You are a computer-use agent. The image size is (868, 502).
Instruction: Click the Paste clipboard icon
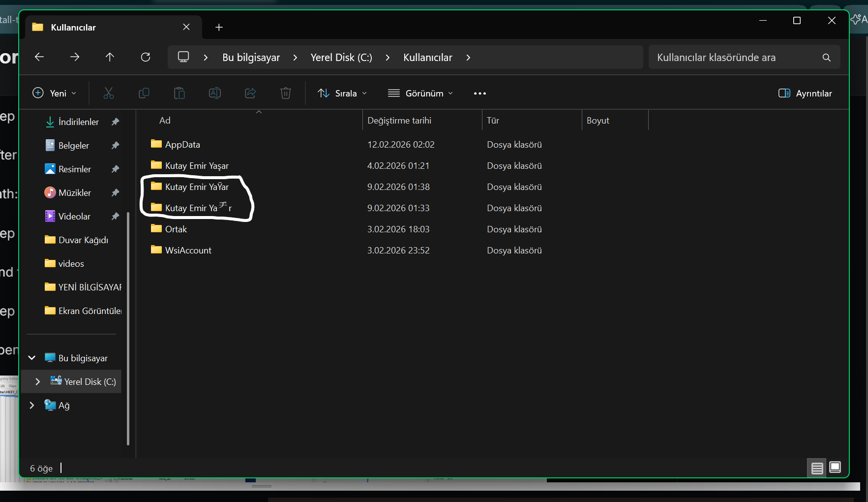(x=180, y=93)
